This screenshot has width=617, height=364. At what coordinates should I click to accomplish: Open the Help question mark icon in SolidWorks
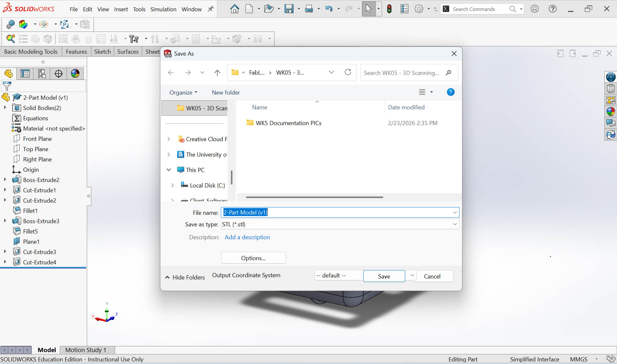pos(552,9)
